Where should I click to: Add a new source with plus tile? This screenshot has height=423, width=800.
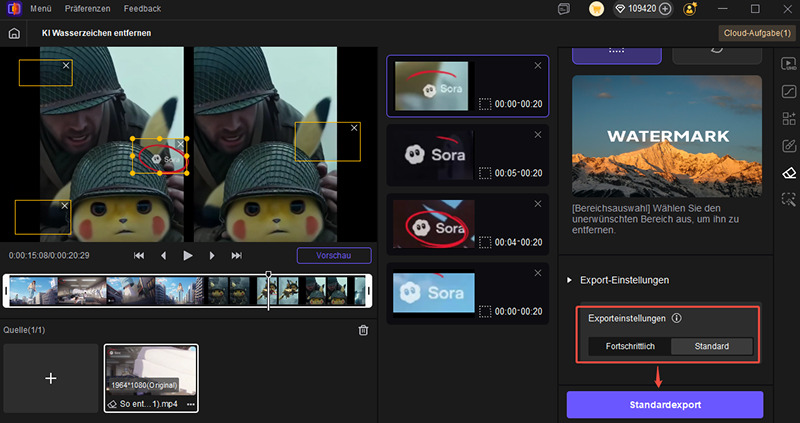coord(51,378)
